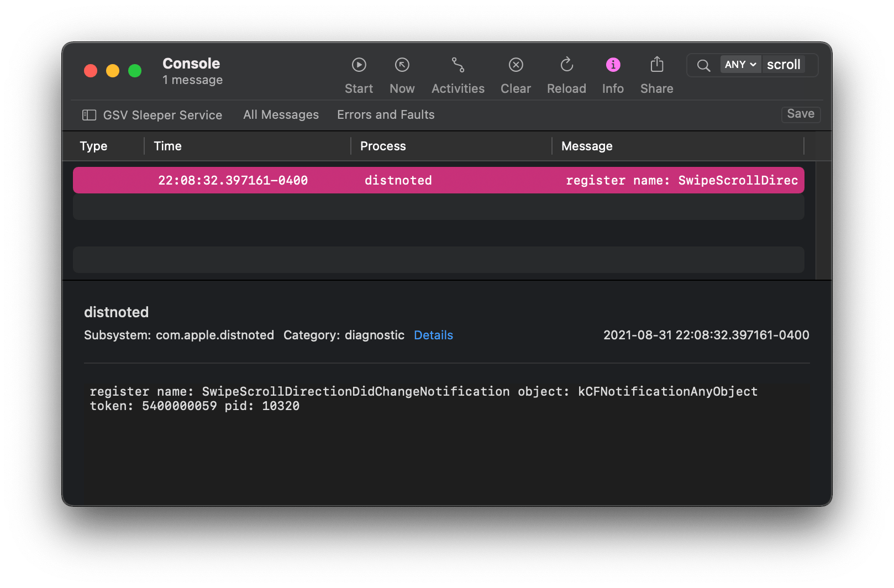The height and width of the screenshot is (588, 894).
Task: Clear the console messages
Action: pos(515,65)
